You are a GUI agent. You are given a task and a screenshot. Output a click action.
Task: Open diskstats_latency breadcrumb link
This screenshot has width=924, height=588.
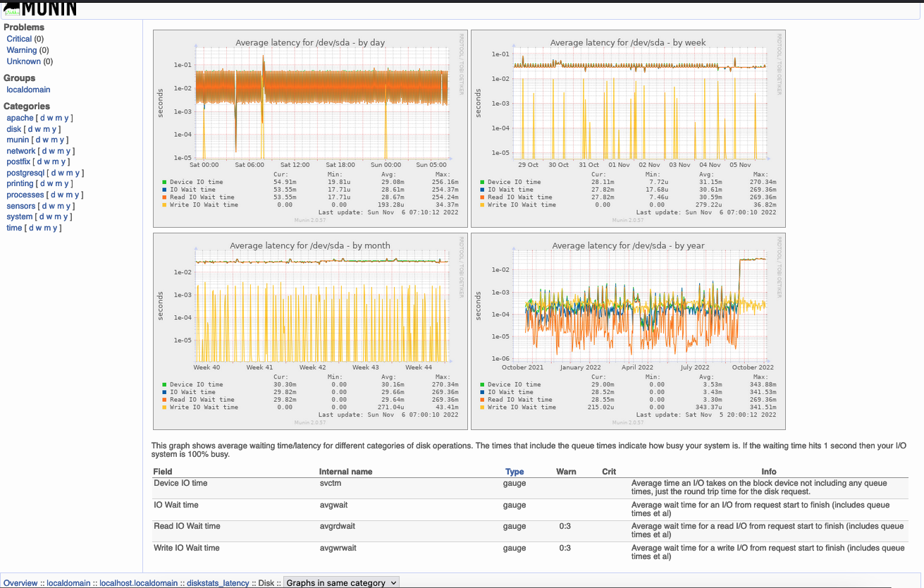218,583
